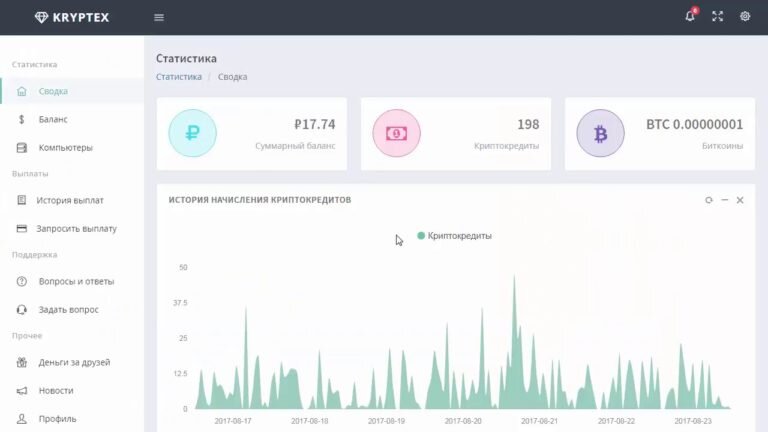Click the 2017-08-19 axis date
768x432 pixels.
click(x=386, y=421)
